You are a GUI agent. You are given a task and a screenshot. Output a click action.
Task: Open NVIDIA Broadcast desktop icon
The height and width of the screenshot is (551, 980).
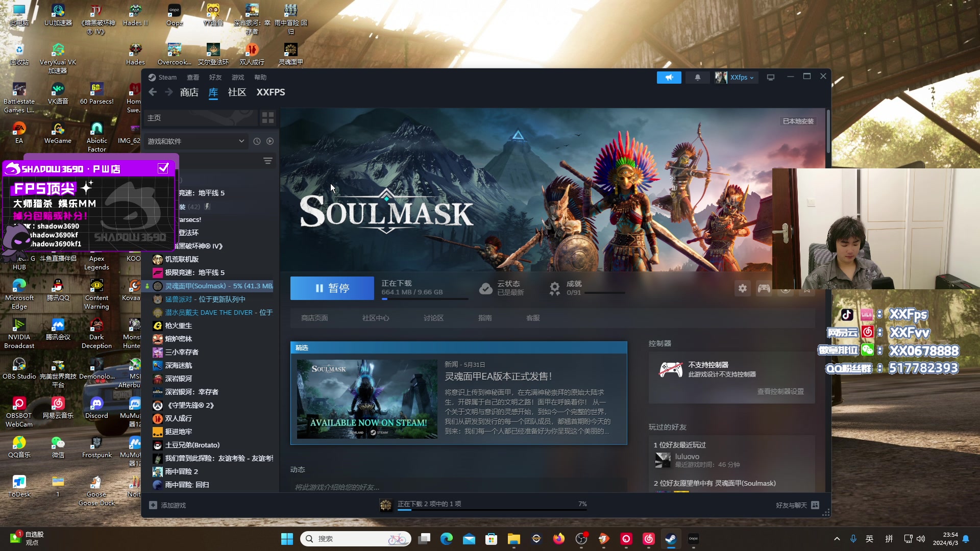(x=19, y=334)
